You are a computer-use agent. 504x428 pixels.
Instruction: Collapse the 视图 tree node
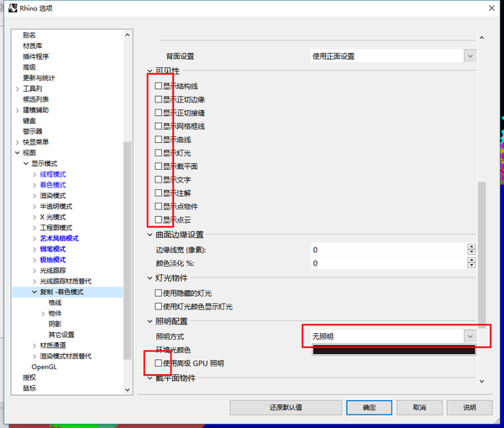[18, 153]
